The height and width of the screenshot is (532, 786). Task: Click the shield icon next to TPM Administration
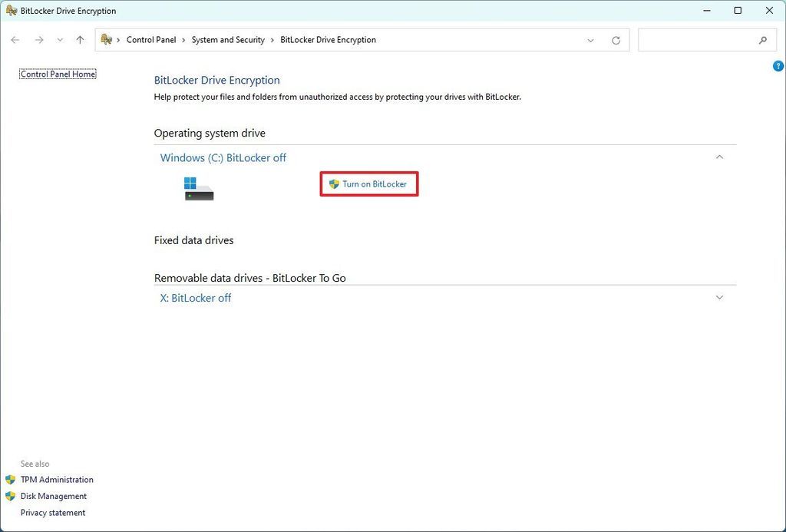point(8,480)
